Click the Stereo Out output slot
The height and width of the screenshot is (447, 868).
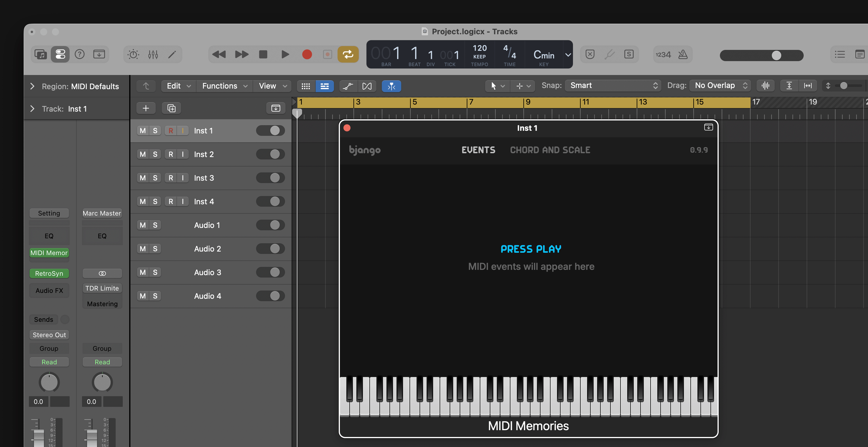(49, 335)
